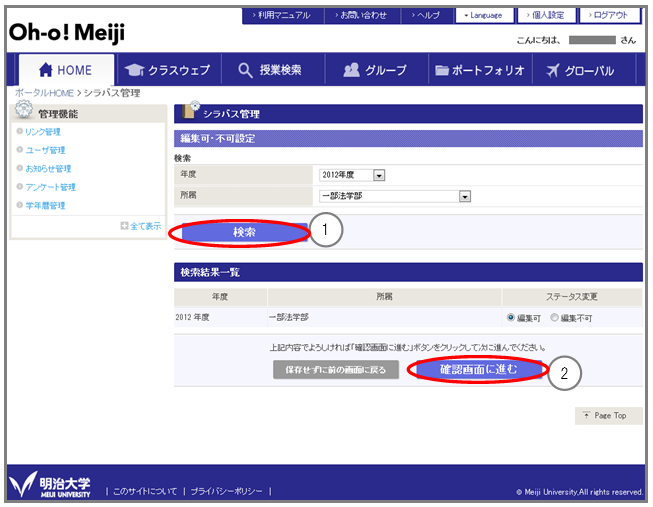653x507 pixels.
Task: Open the リンク管理 sidebar link
Action: (x=43, y=132)
